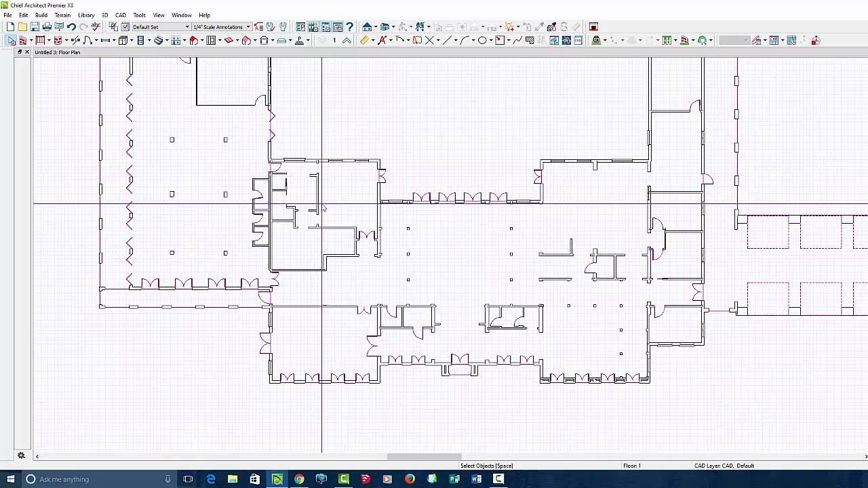This screenshot has width=868, height=488.
Task: Open the Tools menu
Action: coord(140,15)
